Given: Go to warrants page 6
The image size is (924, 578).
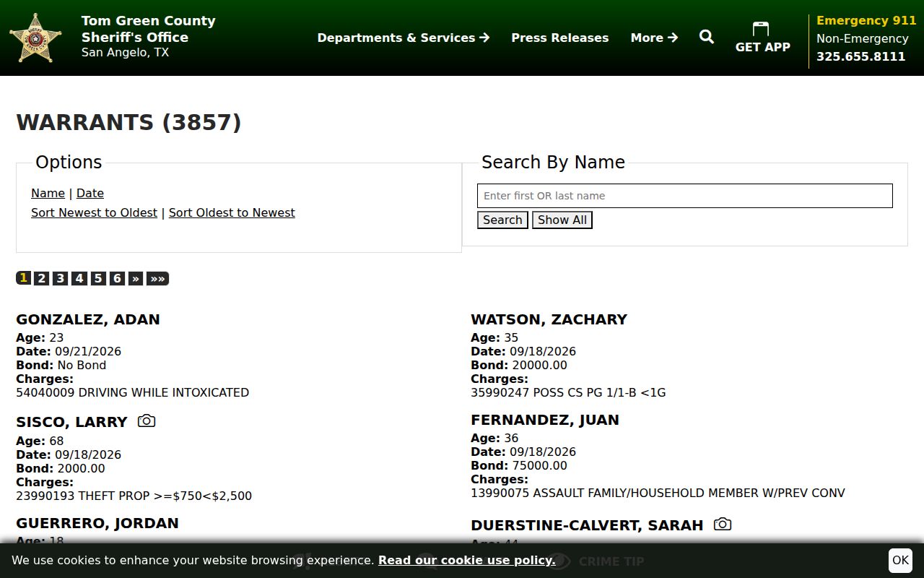Looking at the screenshot, I should coord(117,278).
